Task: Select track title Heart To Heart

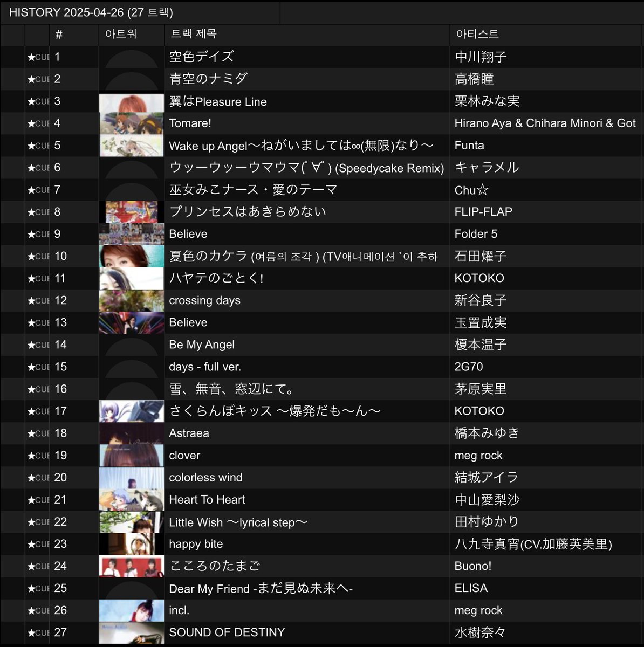Action: click(207, 500)
